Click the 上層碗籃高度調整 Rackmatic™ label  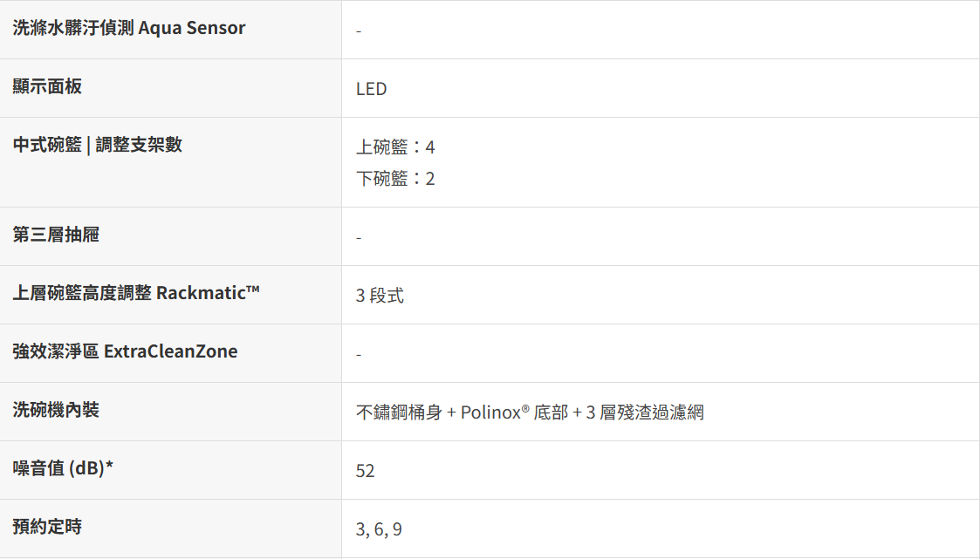pos(136,293)
